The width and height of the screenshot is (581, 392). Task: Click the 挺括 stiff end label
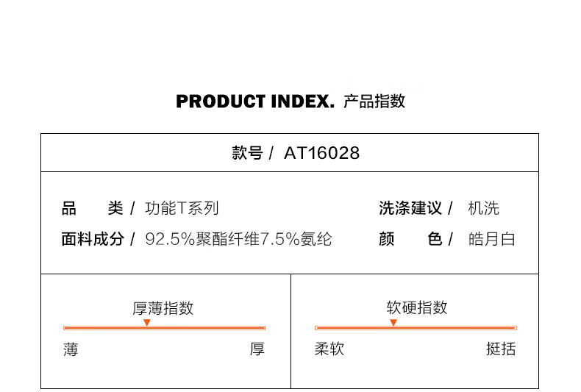coord(501,349)
